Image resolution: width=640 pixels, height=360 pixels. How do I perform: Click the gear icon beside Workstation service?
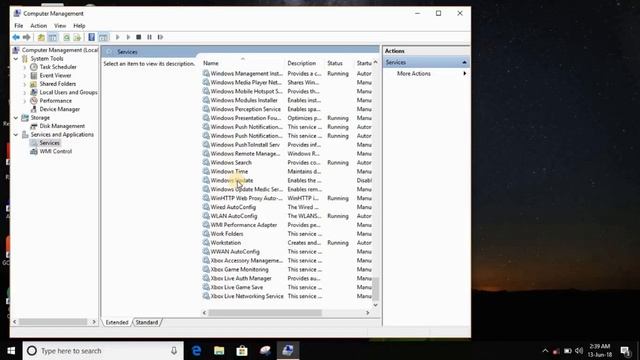tap(206, 242)
